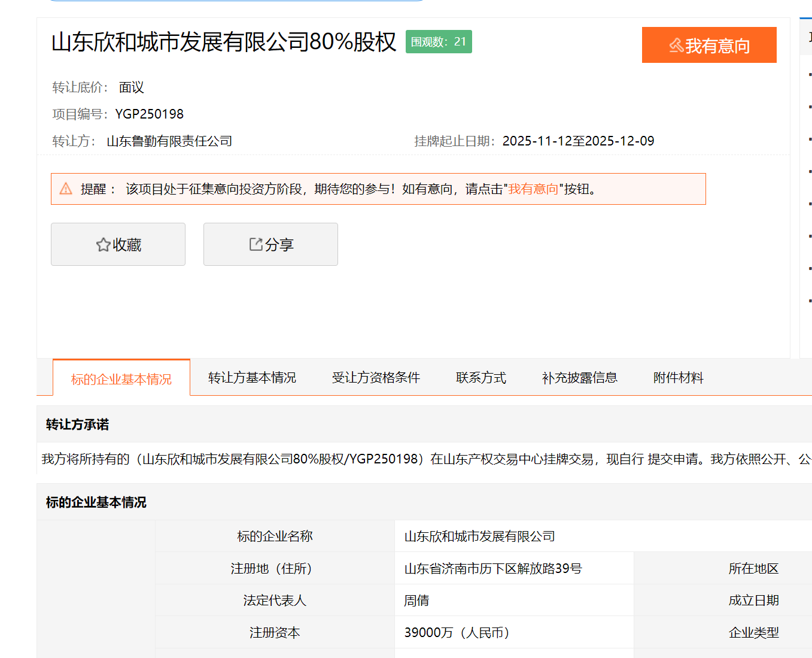This screenshot has width=812, height=658.
Task: Click the listing date range 2025-11-12至2025-12-09
Action: [578, 141]
